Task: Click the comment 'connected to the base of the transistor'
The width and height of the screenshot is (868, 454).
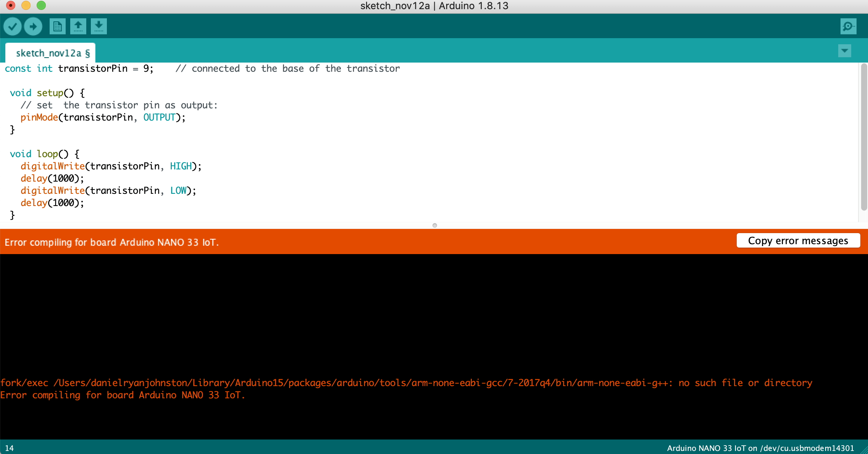Action: (296, 69)
